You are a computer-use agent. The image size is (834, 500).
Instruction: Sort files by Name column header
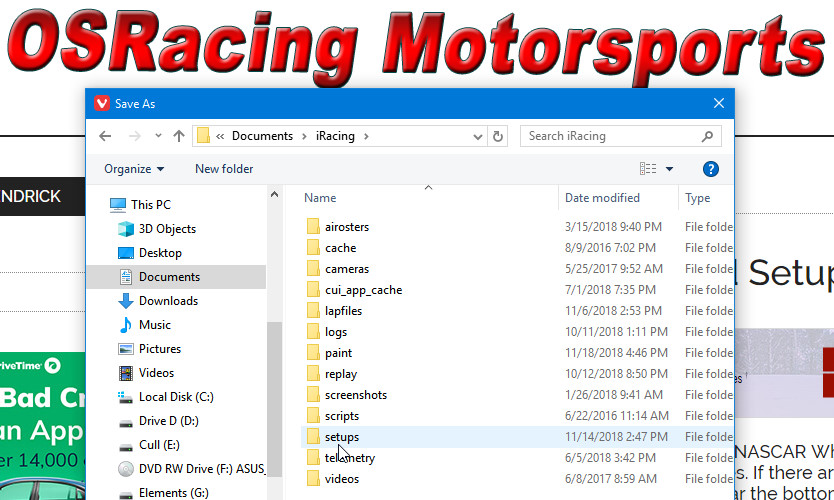(x=320, y=198)
